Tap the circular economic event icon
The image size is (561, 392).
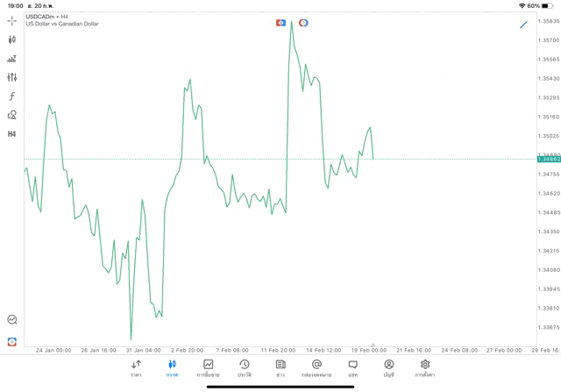[303, 23]
